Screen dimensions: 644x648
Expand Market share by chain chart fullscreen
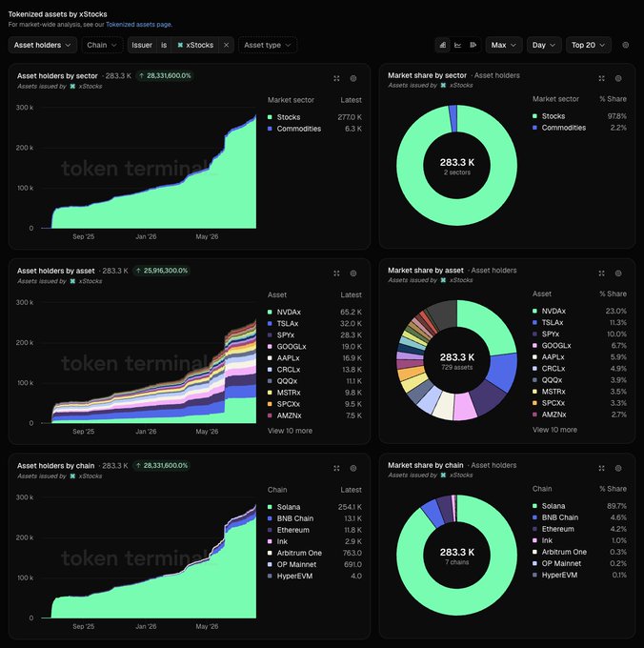tap(601, 468)
